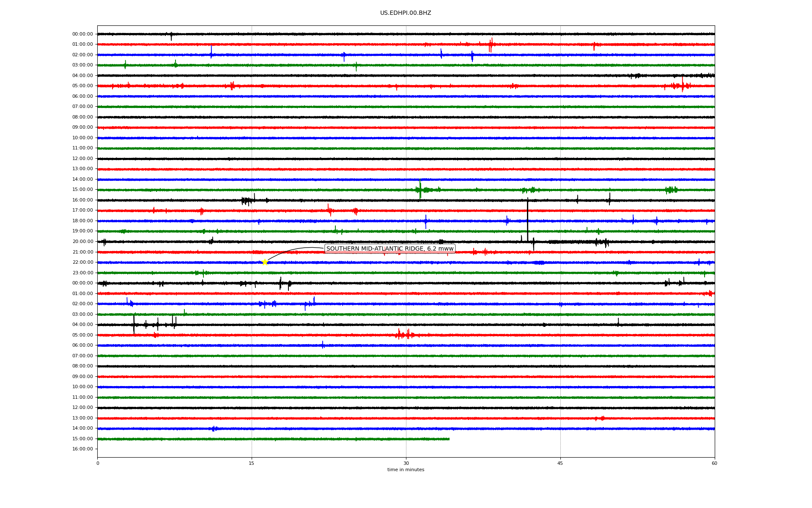Screen dimensions: 812x508
Task: Click the US.EDHPI.00.BHZ plot title
Action: point(406,13)
